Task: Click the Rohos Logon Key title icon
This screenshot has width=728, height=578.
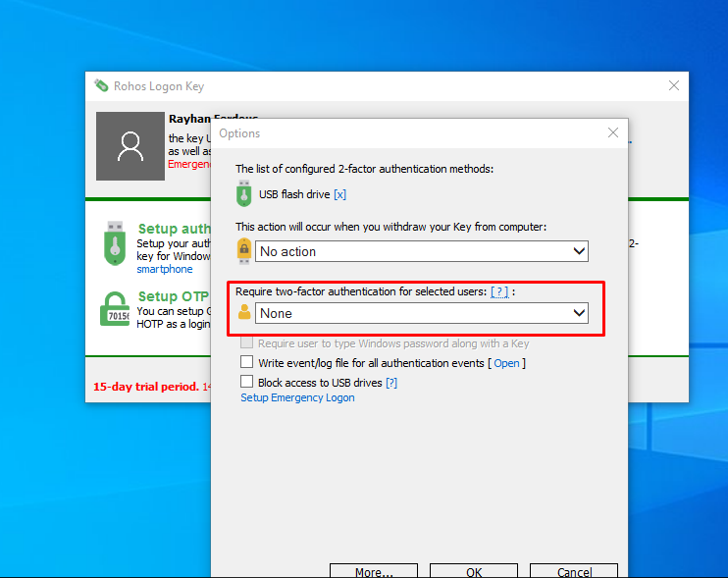Action: 101,85
